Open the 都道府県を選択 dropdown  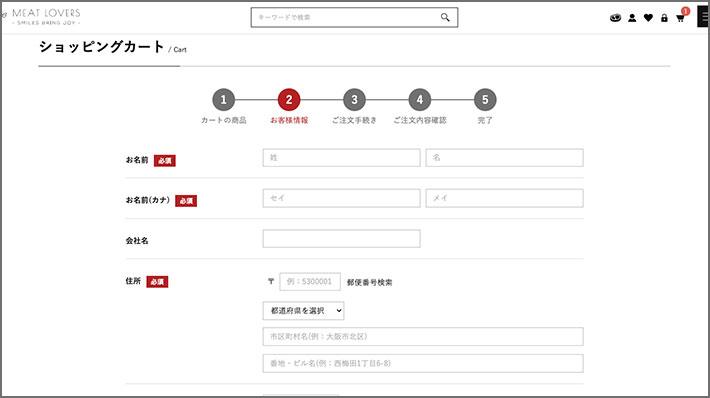(x=303, y=311)
